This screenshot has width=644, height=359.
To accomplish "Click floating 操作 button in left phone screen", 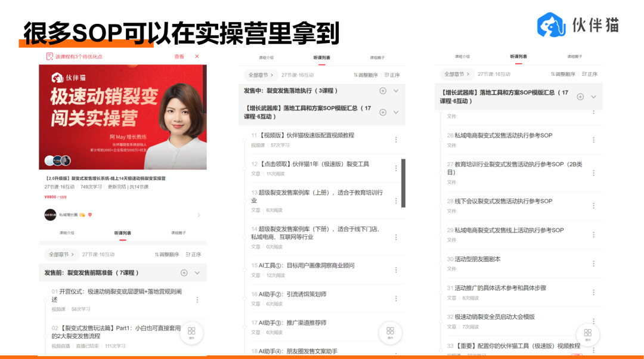I will point(191,332).
